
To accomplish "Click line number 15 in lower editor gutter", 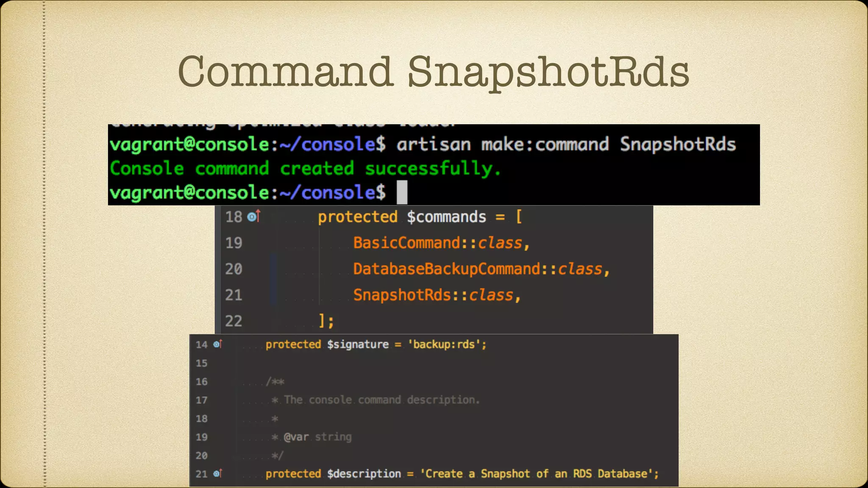I will tap(201, 363).
